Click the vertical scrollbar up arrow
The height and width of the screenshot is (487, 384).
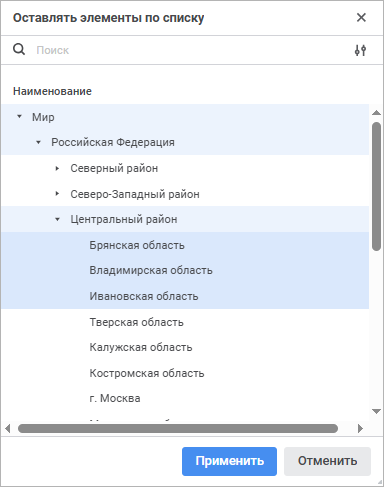click(376, 113)
